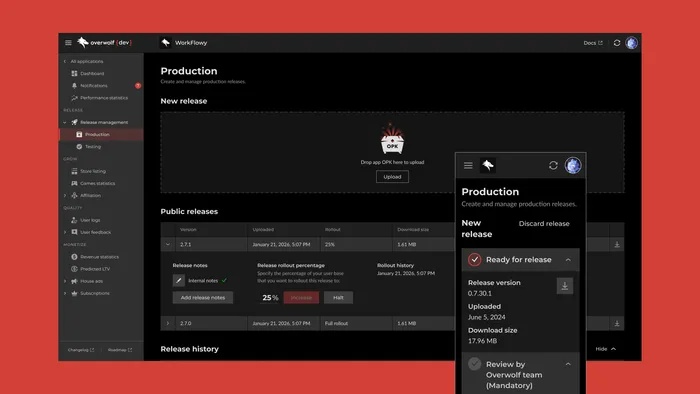
Task: Click the OPK box upload icon
Action: pyautogui.click(x=392, y=140)
